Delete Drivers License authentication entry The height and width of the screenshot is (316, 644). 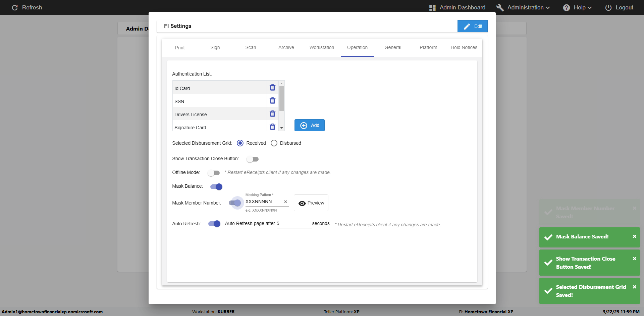click(x=272, y=114)
